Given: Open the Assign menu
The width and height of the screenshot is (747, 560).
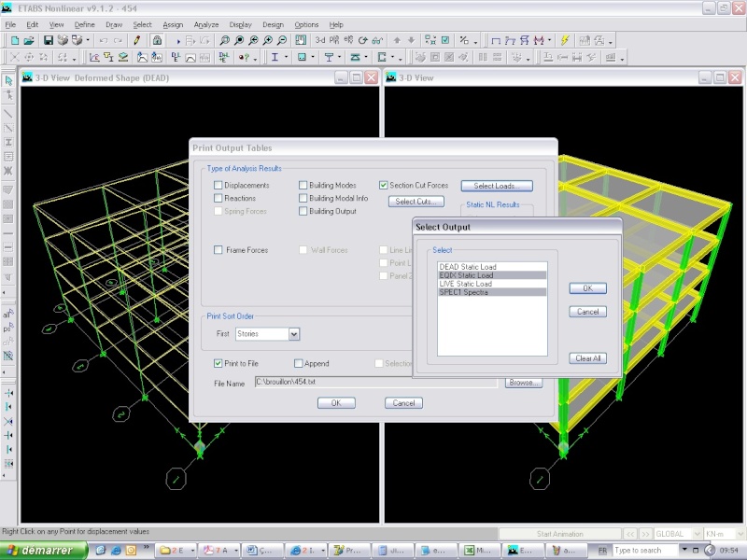Looking at the screenshot, I should 173,25.
